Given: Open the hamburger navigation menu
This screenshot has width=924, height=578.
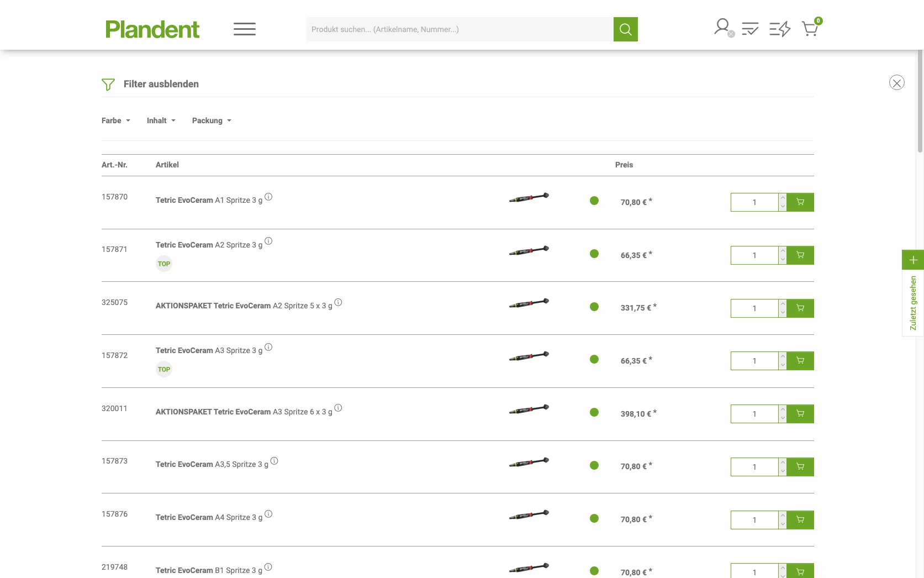Looking at the screenshot, I should click(x=244, y=29).
